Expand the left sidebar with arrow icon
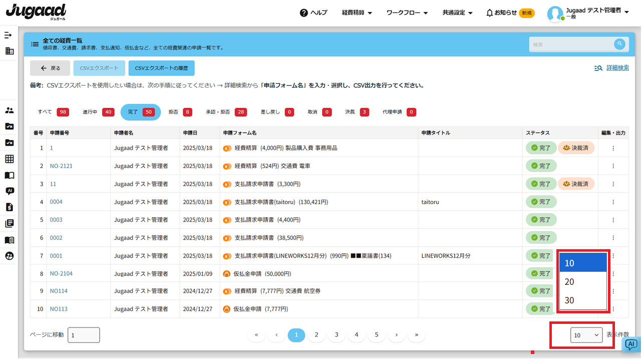Screen dimensions: 644x359 click(8, 35)
